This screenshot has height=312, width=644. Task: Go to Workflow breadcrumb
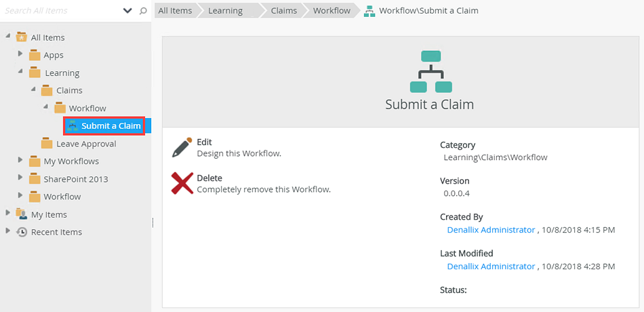point(332,11)
